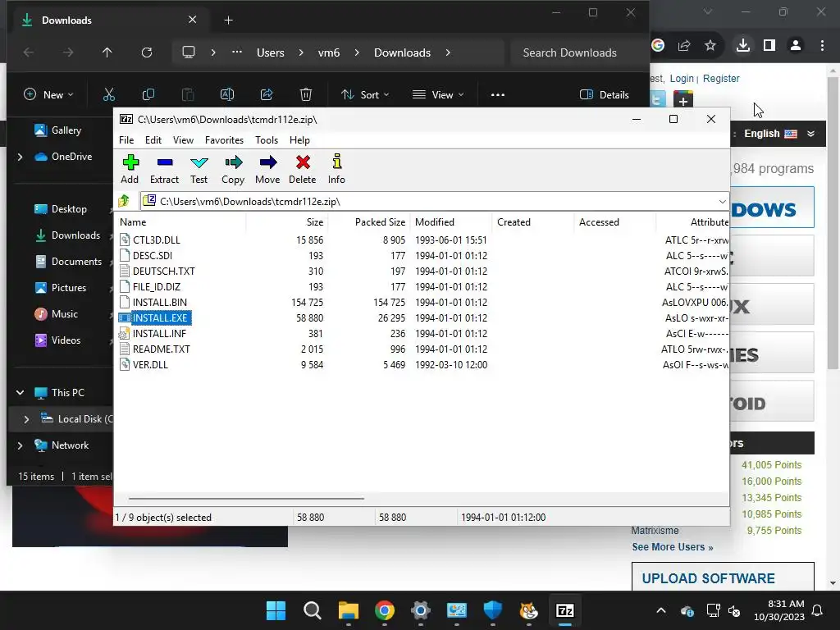Open Chrome from the taskbar
Screen dimensions: 840x630
385,610
